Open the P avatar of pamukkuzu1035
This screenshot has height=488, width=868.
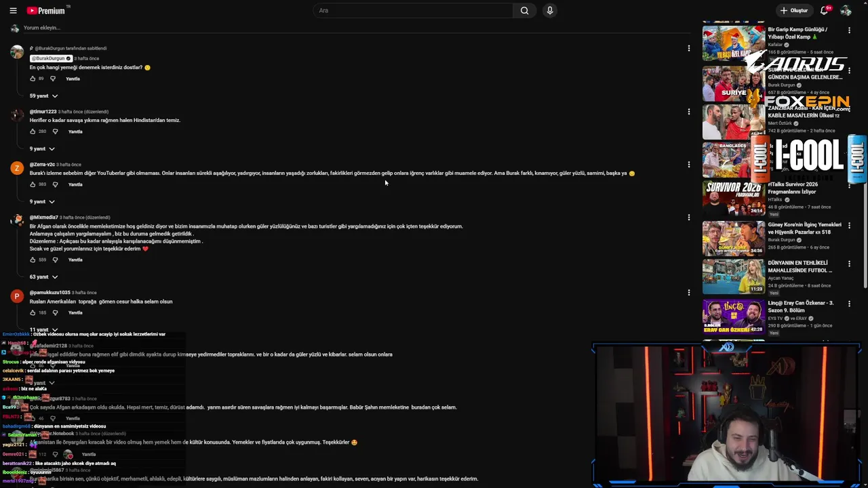(x=17, y=296)
